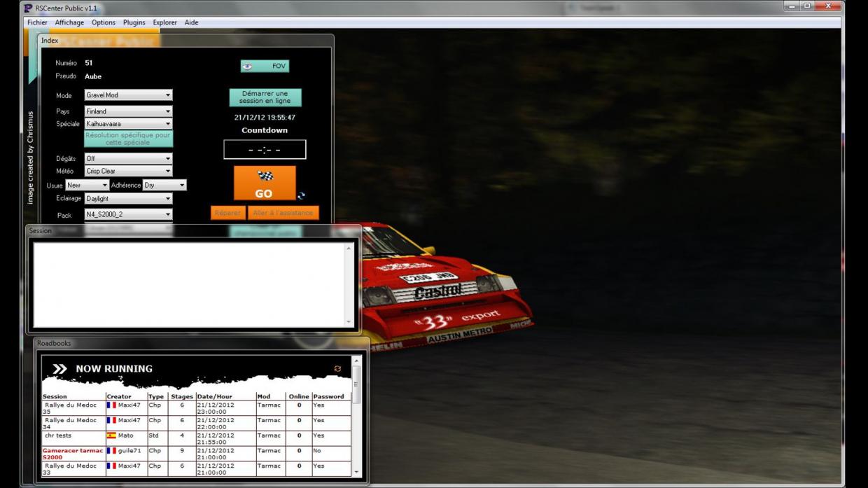Image resolution: width=868 pixels, height=488 pixels.
Task: Click the RSCenter app logo in title bar
Action: pos(28,8)
